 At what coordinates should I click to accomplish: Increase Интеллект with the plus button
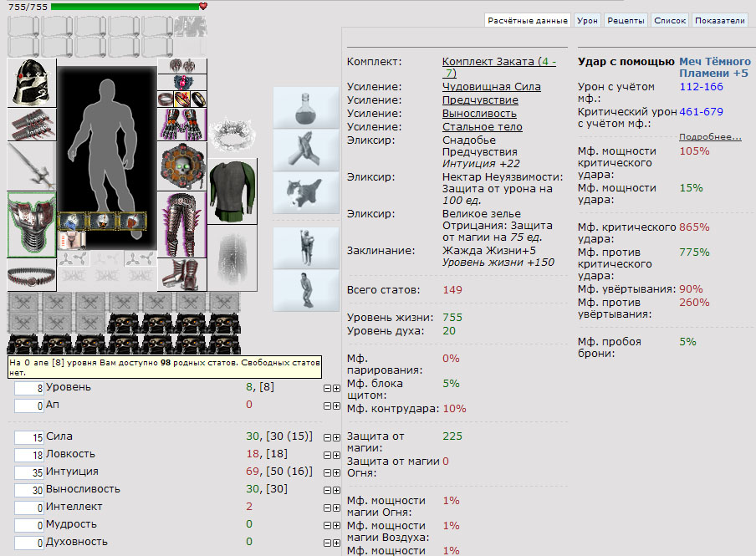[336, 508]
